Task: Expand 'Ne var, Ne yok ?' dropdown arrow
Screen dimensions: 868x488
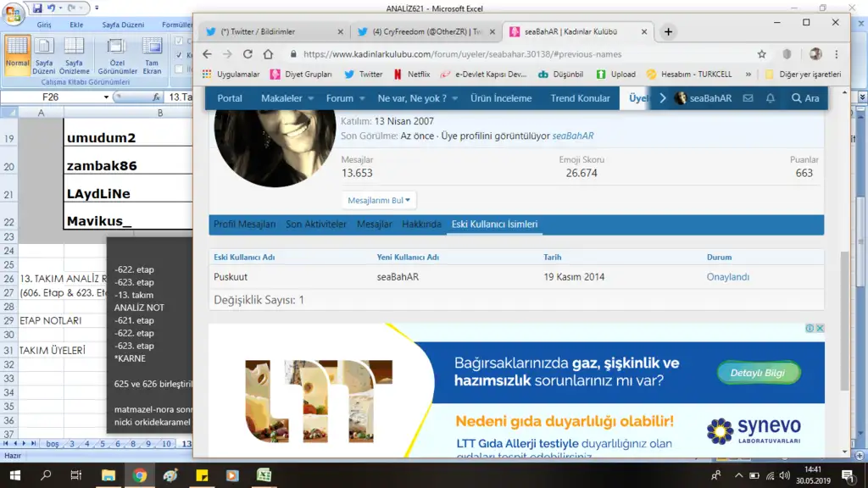Action: coord(454,98)
